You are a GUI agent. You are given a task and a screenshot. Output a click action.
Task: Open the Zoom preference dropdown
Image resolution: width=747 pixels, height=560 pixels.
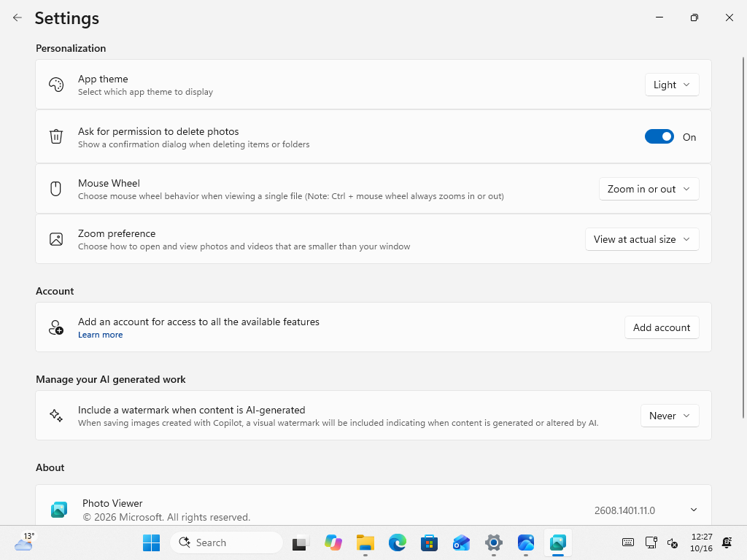642,239
